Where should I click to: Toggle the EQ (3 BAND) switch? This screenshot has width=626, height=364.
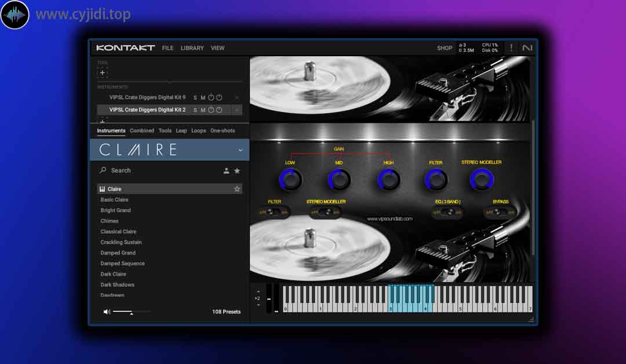447,212
